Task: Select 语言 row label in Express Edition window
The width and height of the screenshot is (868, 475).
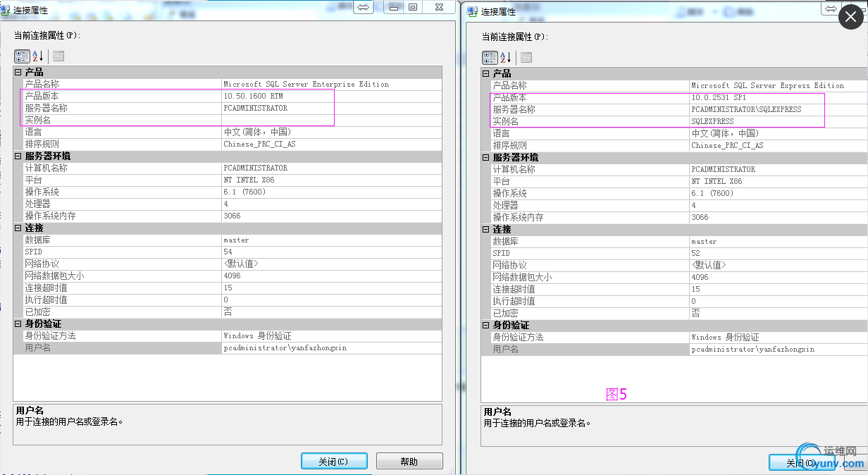Action: 501,133
